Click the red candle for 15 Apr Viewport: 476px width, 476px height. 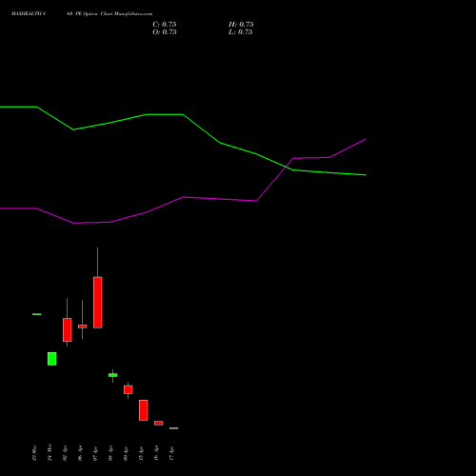click(x=144, y=410)
